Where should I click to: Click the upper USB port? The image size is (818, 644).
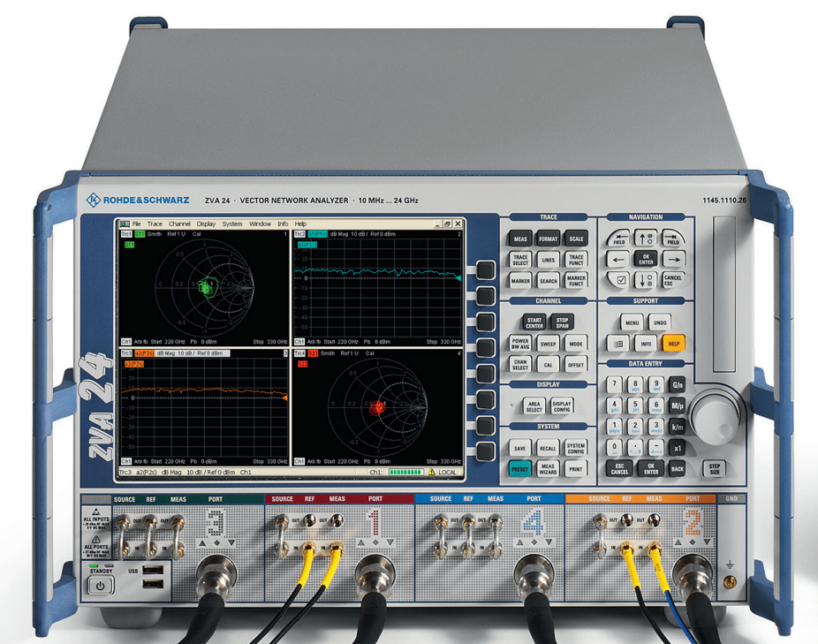(153, 571)
